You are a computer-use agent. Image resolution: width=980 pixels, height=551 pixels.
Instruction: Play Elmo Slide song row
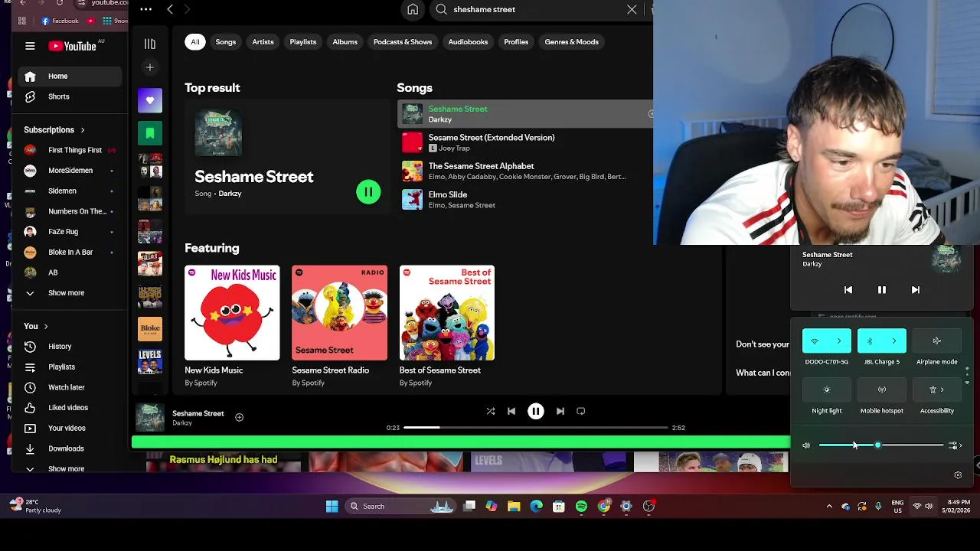click(524, 200)
